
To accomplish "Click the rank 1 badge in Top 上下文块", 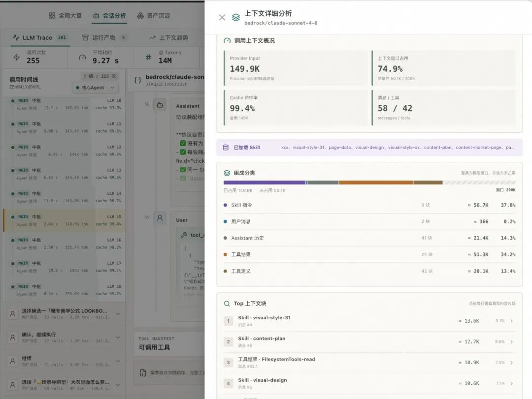I will click(x=229, y=321).
